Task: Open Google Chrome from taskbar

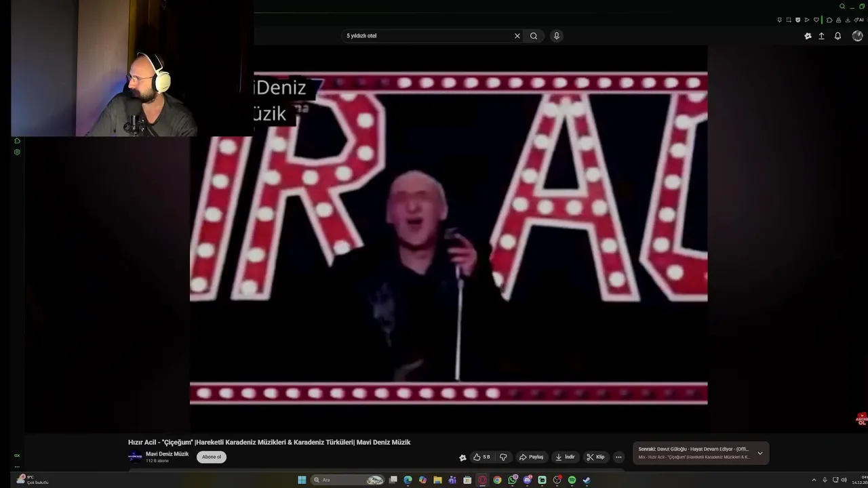Action: [x=497, y=480]
